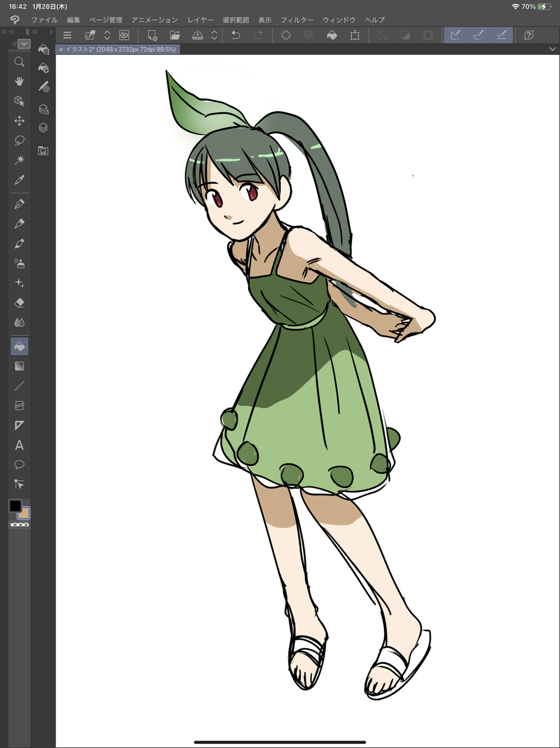Toggle the rightmost snap setting
Image resolution: width=560 pixels, height=748 pixels.
click(502, 35)
